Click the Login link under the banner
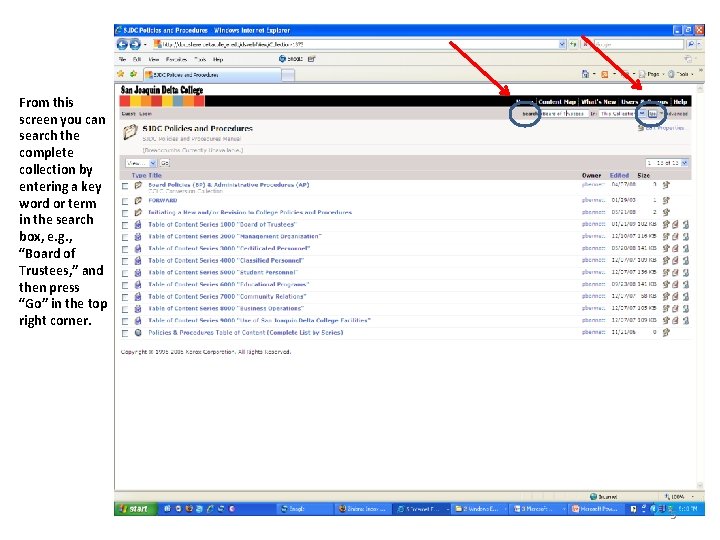This screenshot has width=720, height=540. coord(145,113)
